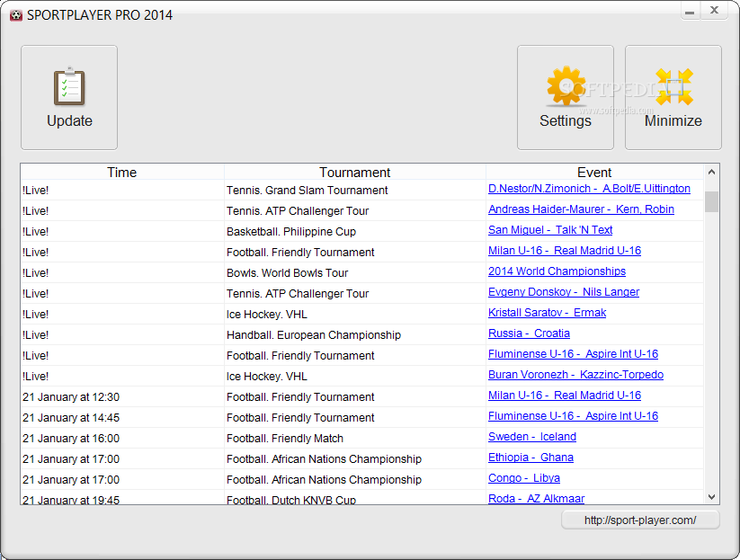Click the scrollbar down arrow

tap(712, 497)
